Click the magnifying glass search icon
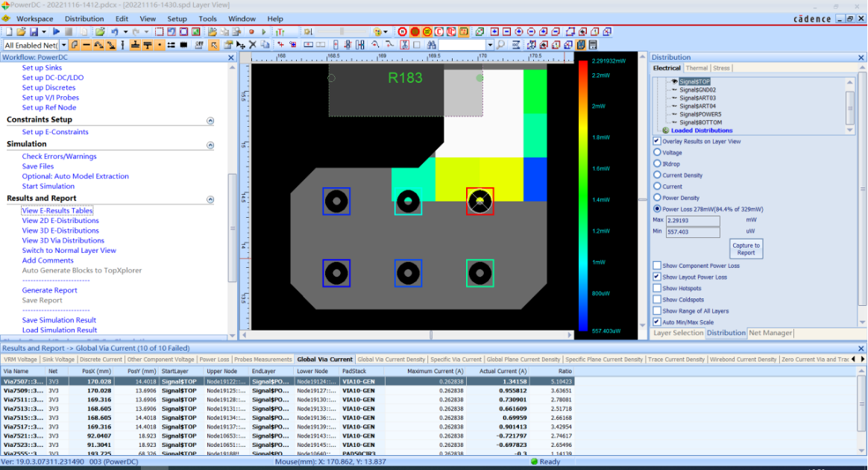Screen dimensions: 868x470 pyautogui.click(x=500, y=45)
